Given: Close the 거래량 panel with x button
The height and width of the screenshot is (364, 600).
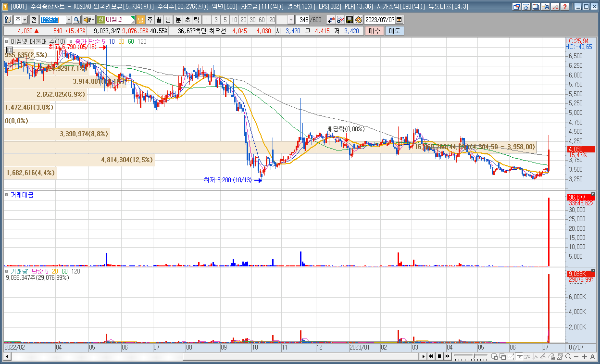Looking at the screenshot, I should point(593,271).
